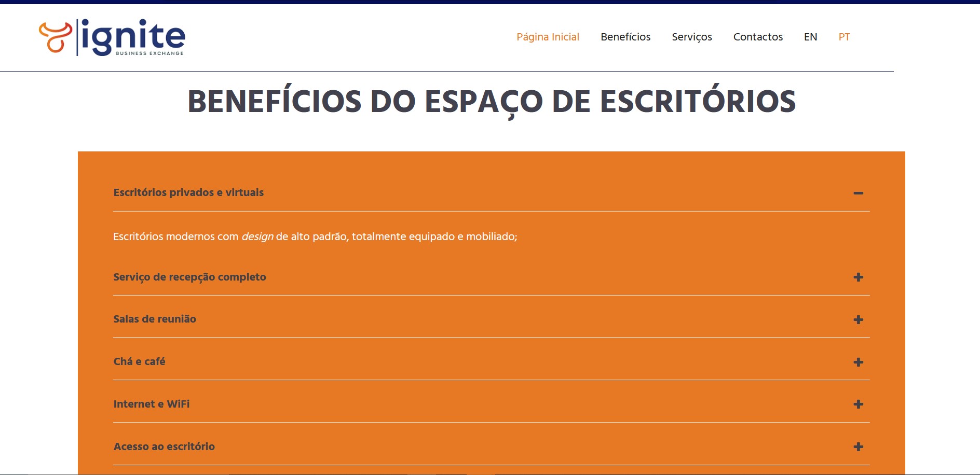Click plus icon beside Salas de reunião
Screen dimensions: 980x475
tap(858, 319)
